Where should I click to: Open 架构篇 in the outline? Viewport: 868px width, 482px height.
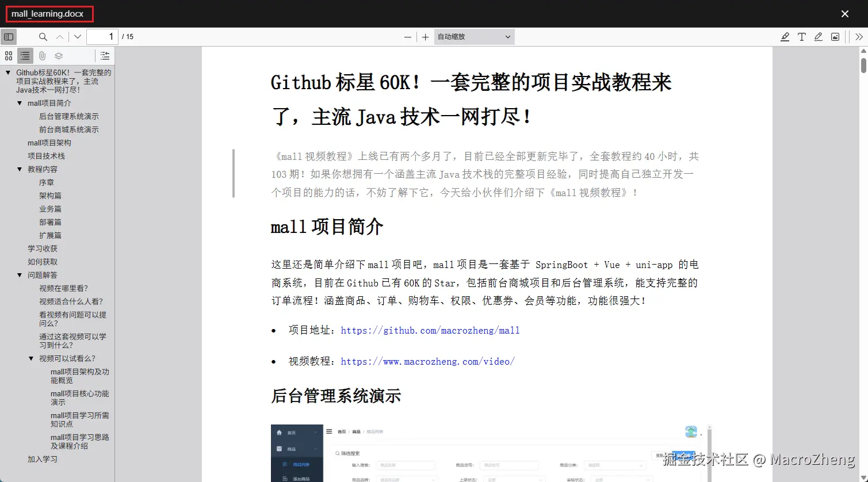point(50,196)
